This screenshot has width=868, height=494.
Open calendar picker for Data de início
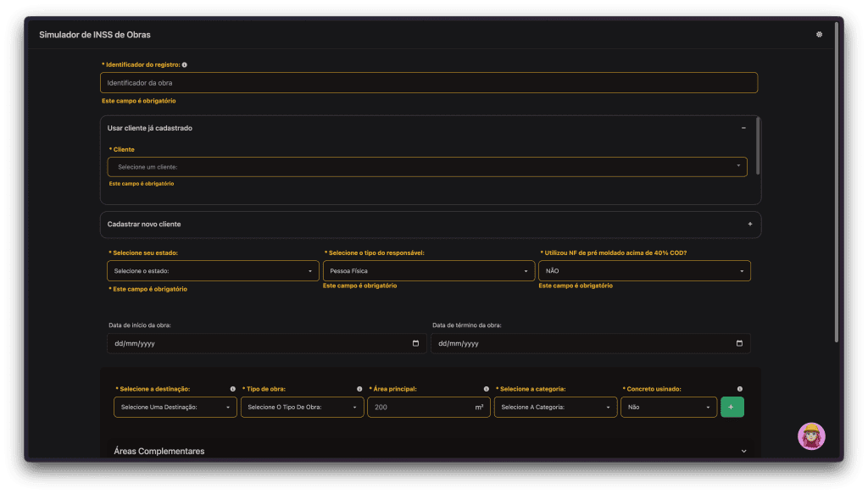415,344
